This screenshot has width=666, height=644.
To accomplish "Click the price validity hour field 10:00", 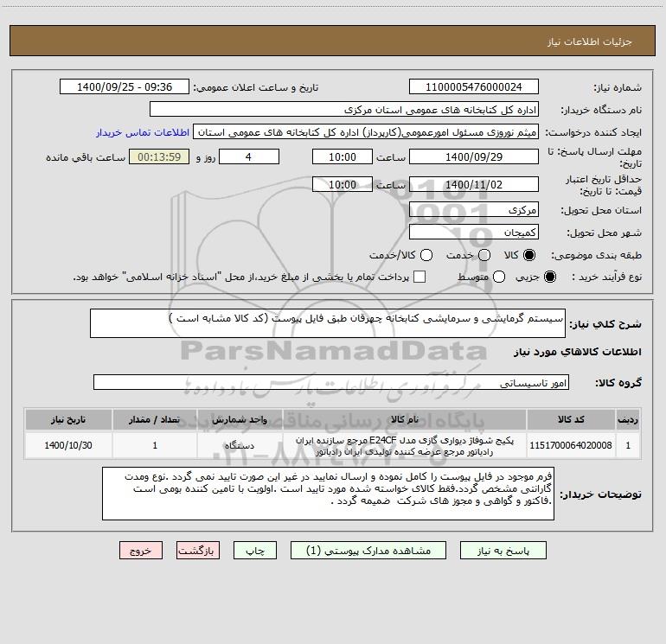I will point(343,184).
